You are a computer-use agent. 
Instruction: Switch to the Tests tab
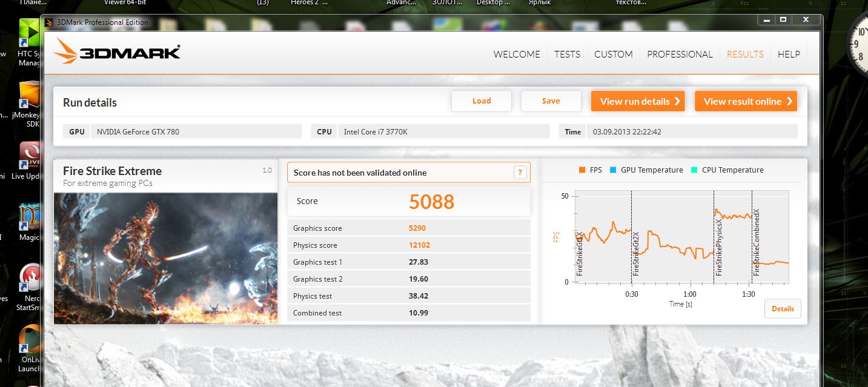[567, 54]
